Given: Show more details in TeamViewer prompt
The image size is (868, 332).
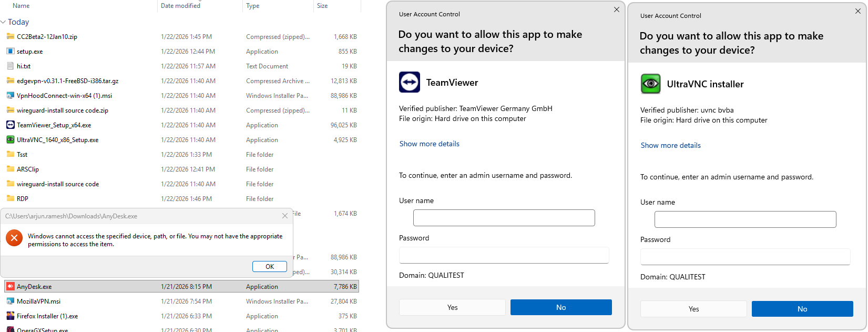Looking at the screenshot, I should pyautogui.click(x=430, y=144).
